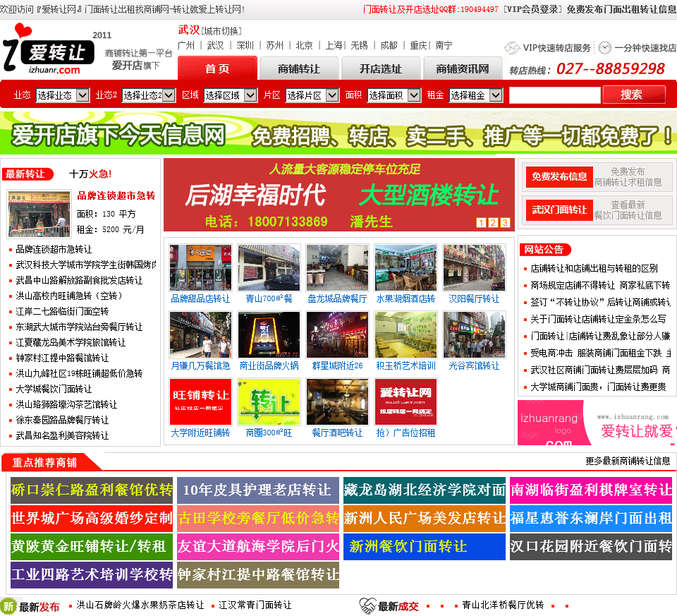This screenshot has width=677, height=616.
Task: Click 城市切换 link
Action: coord(221,31)
